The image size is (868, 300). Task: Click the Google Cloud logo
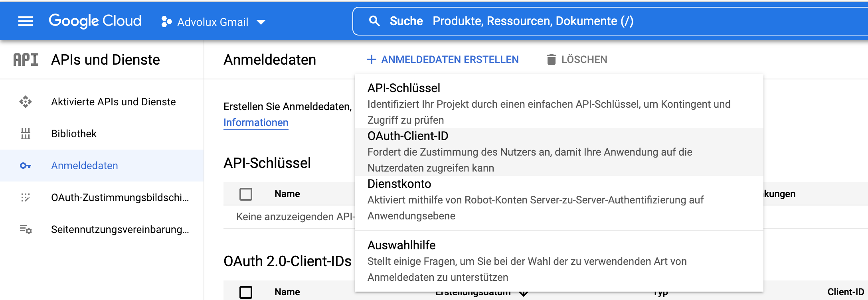pos(95,21)
